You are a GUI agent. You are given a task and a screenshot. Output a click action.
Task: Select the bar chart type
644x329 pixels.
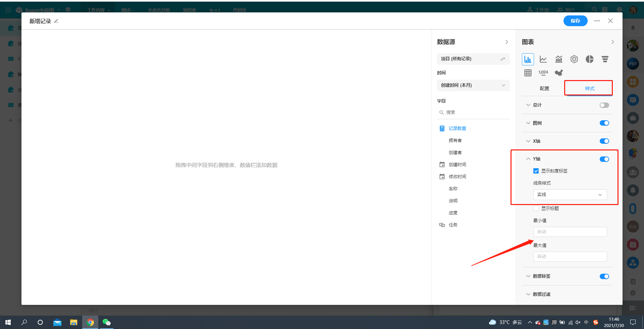coord(528,59)
